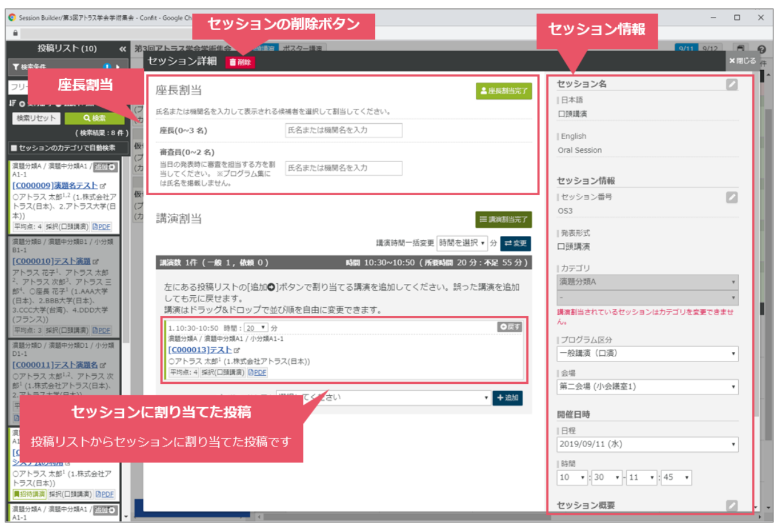The image size is (783, 529).
Task: Click the 招待講演 green tag
Action: click(29, 495)
